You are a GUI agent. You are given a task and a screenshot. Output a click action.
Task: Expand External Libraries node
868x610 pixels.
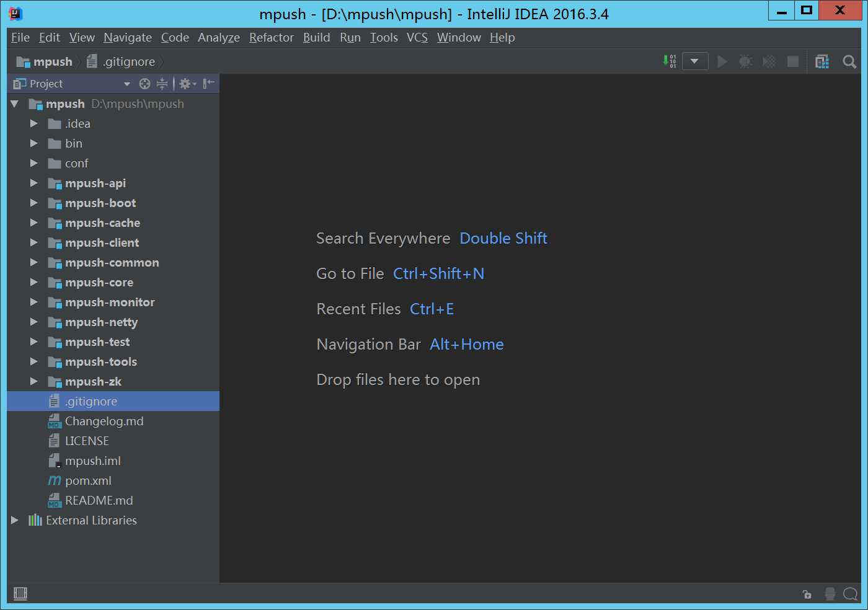[x=14, y=520]
